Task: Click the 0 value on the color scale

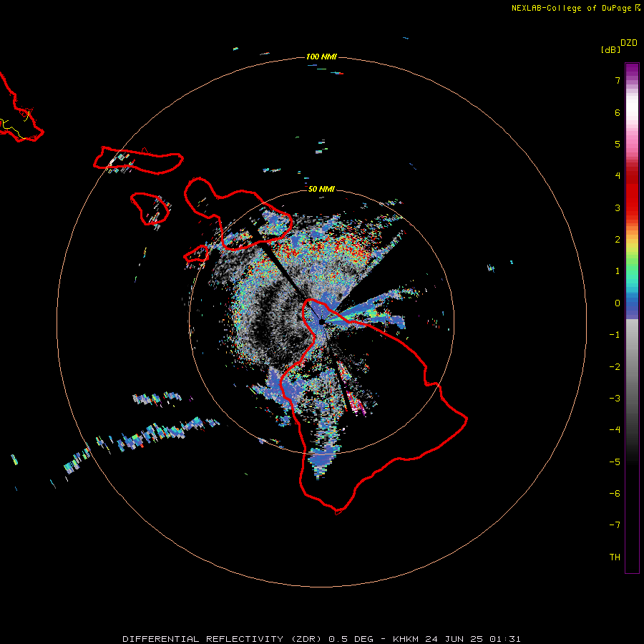Action: (x=618, y=303)
